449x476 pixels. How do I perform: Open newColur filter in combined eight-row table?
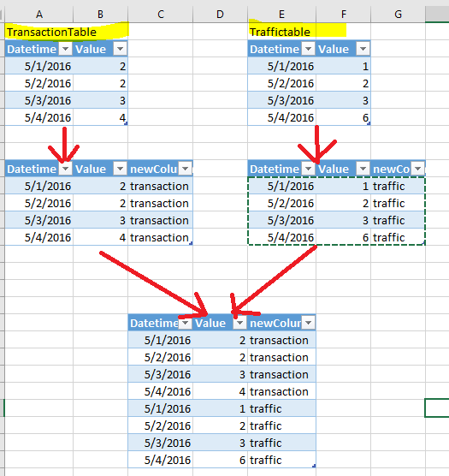tap(309, 323)
